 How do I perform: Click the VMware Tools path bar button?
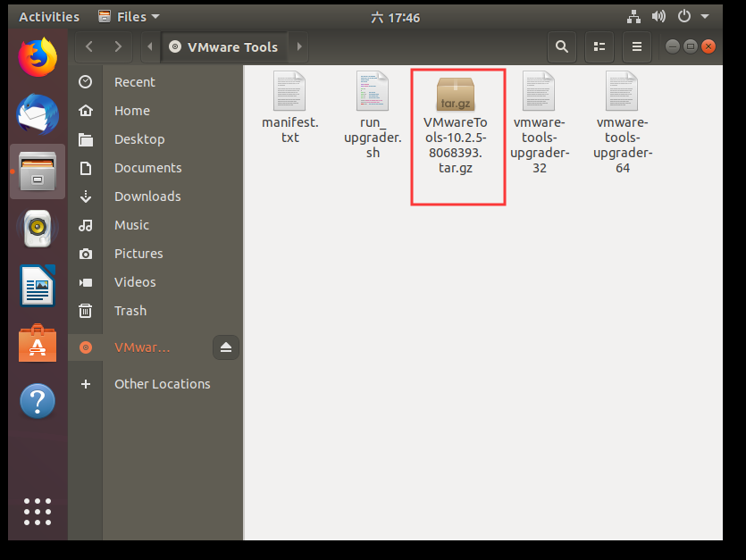pyautogui.click(x=224, y=46)
